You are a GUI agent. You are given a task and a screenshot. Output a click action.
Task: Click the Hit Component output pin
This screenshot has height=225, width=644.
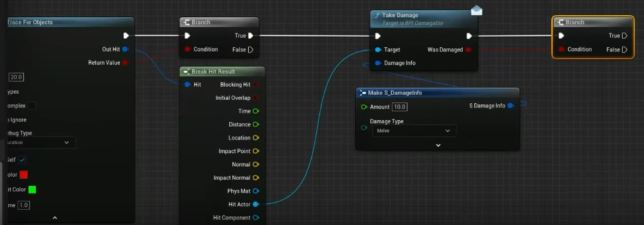coord(256,218)
